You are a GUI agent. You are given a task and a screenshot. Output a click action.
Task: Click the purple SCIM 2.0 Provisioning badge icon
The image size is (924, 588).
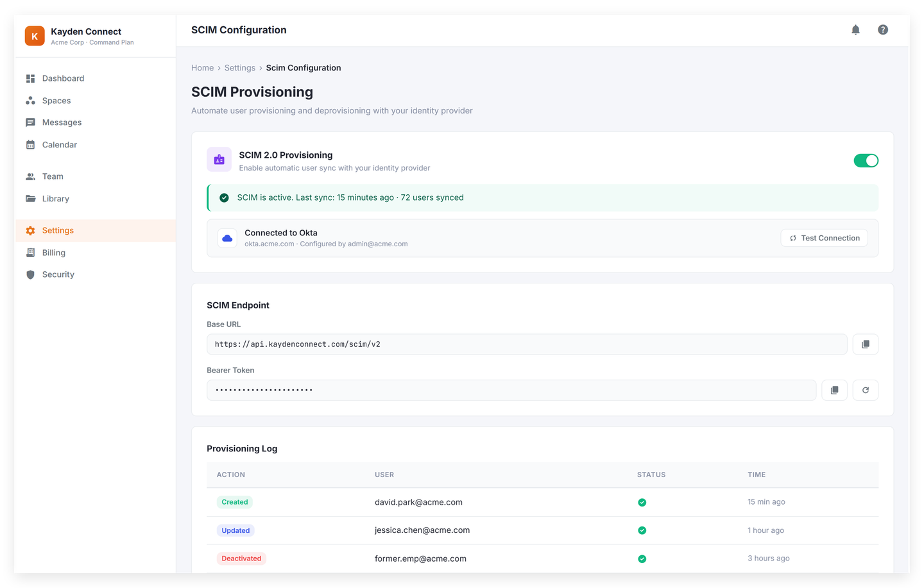coord(219,160)
